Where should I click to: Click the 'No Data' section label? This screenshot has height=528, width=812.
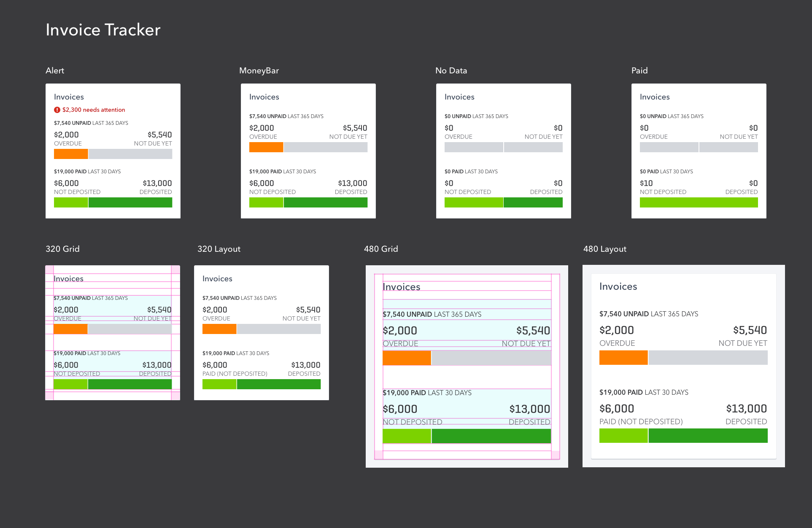pyautogui.click(x=451, y=70)
